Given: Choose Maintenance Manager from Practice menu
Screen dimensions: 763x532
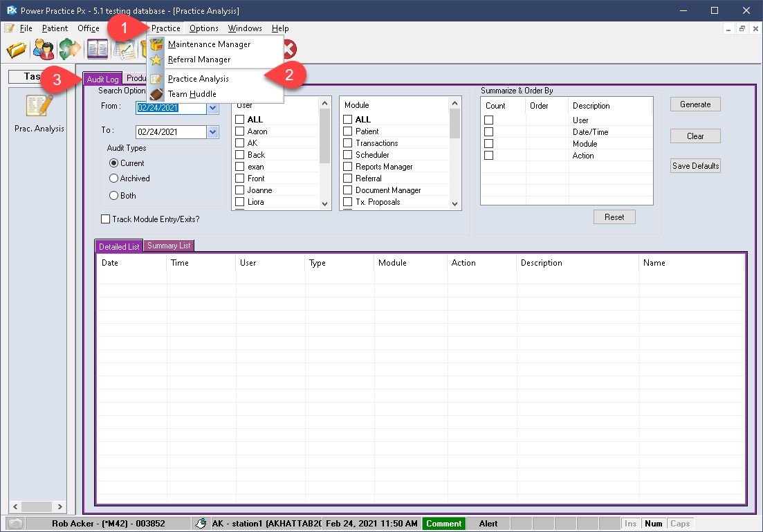Looking at the screenshot, I should (x=209, y=44).
